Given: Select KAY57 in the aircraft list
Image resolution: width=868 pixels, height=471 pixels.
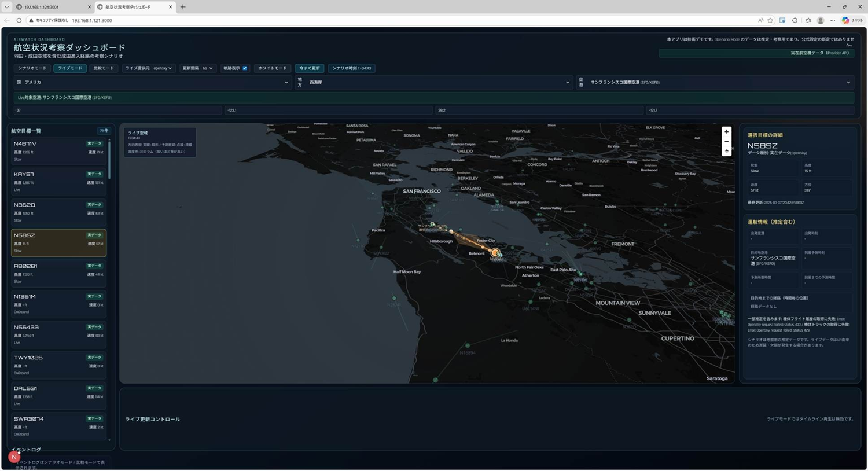Looking at the screenshot, I should coord(58,181).
